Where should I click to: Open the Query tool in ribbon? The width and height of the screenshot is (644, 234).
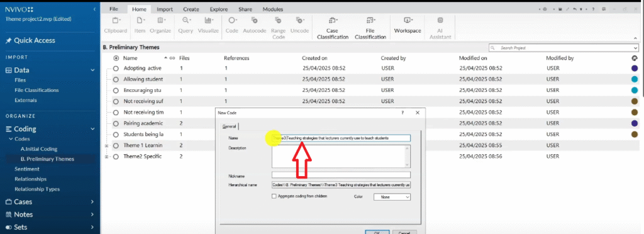(x=186, y=25)
